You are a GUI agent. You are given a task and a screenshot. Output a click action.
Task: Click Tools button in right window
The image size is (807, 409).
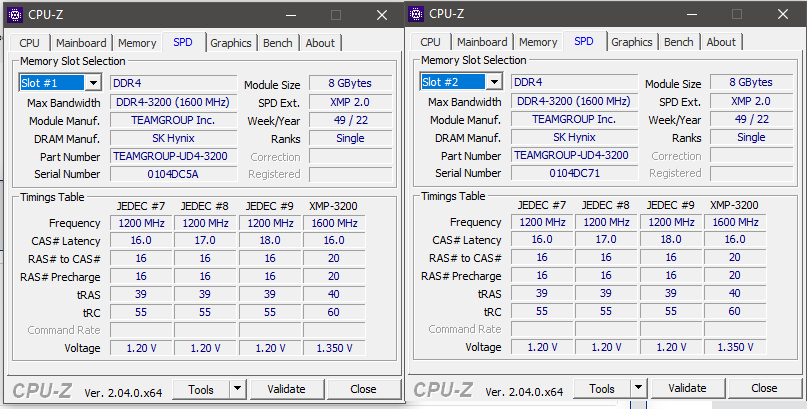click(602, 388)
